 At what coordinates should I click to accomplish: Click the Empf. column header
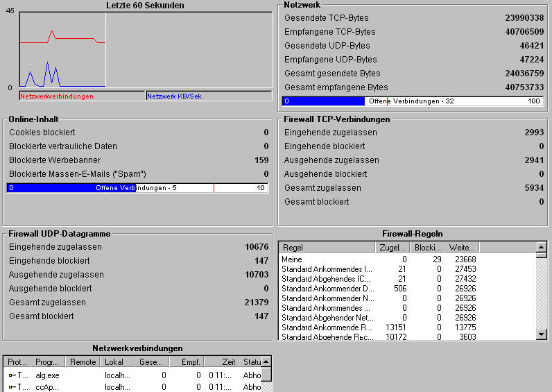click(x=187, y=361)
